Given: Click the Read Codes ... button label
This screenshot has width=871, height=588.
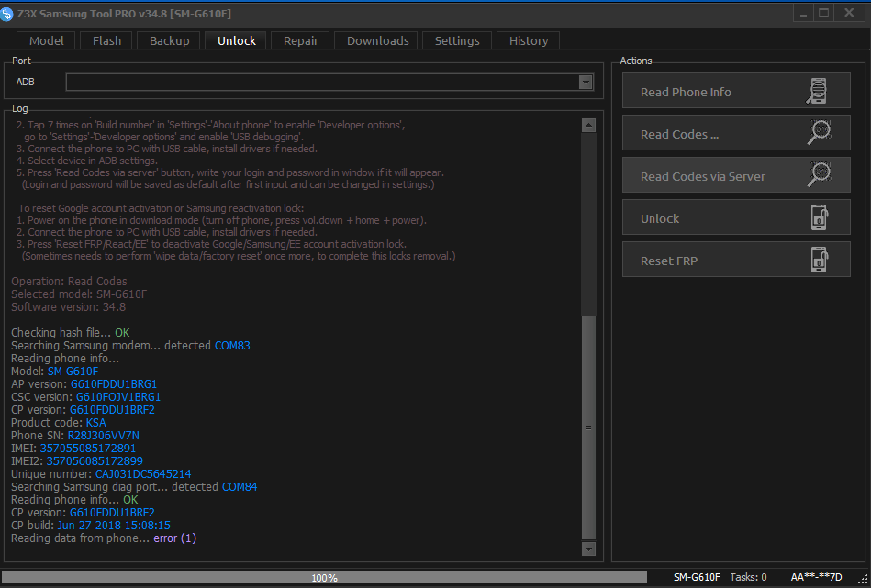Looking at the screenshot, I should (x=679, y=134).
